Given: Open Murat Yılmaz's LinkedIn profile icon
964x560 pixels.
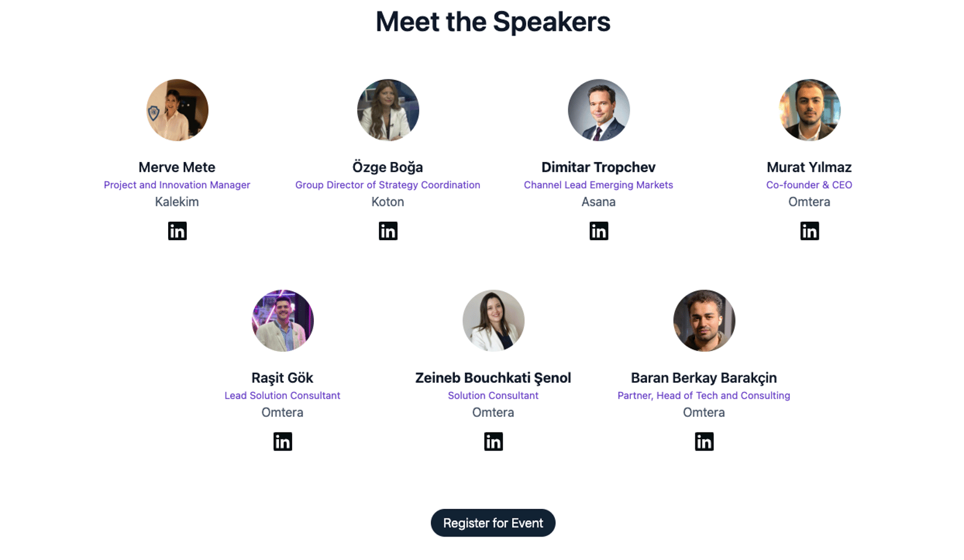Looking at the screenshot, I should (809, 231).
